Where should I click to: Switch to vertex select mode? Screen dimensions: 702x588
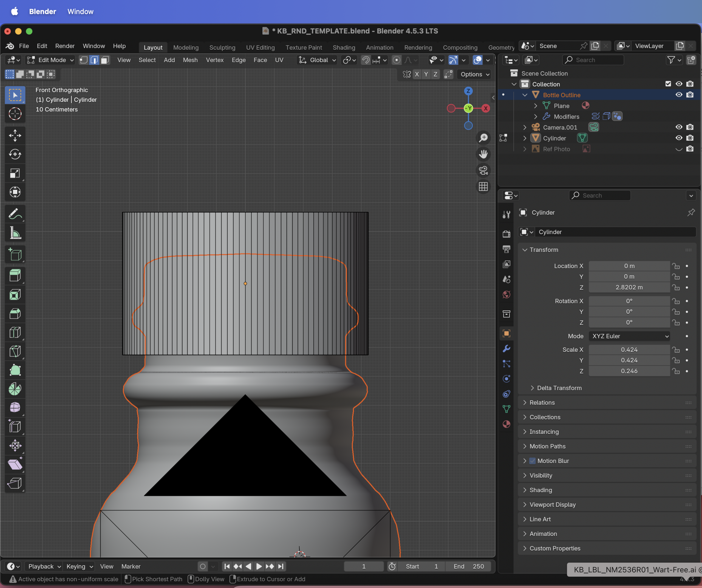click(x=84, y=60)
